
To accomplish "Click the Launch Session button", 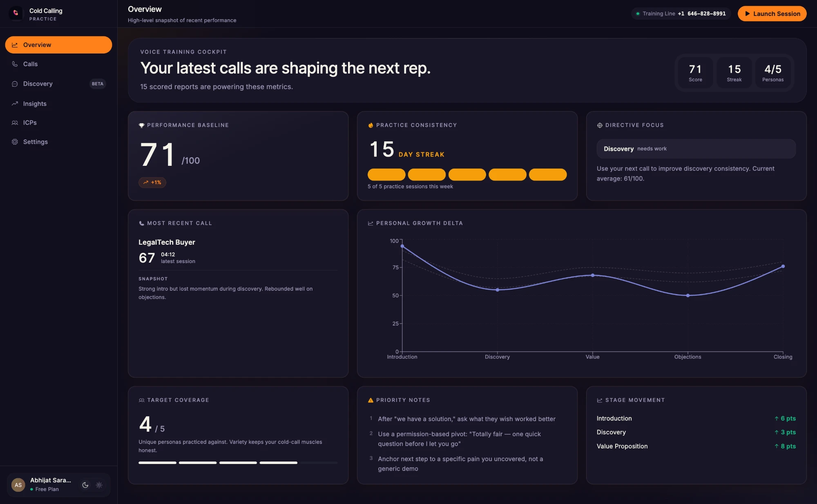I will 772,13.
